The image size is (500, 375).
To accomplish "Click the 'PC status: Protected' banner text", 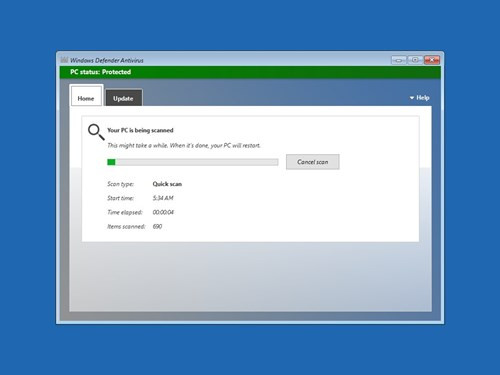I will click(x=101, y=72).
